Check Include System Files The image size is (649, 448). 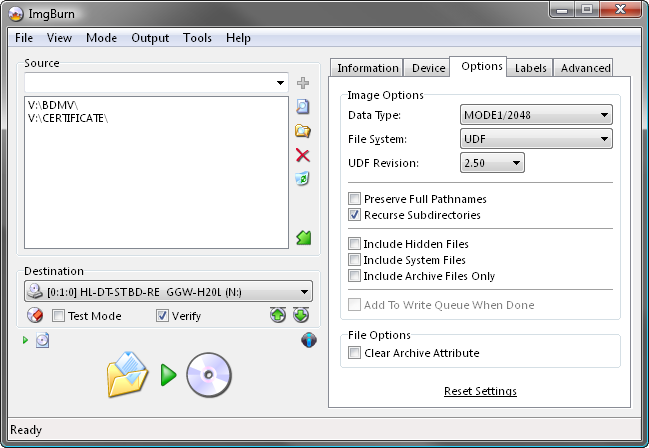point(354,260)
